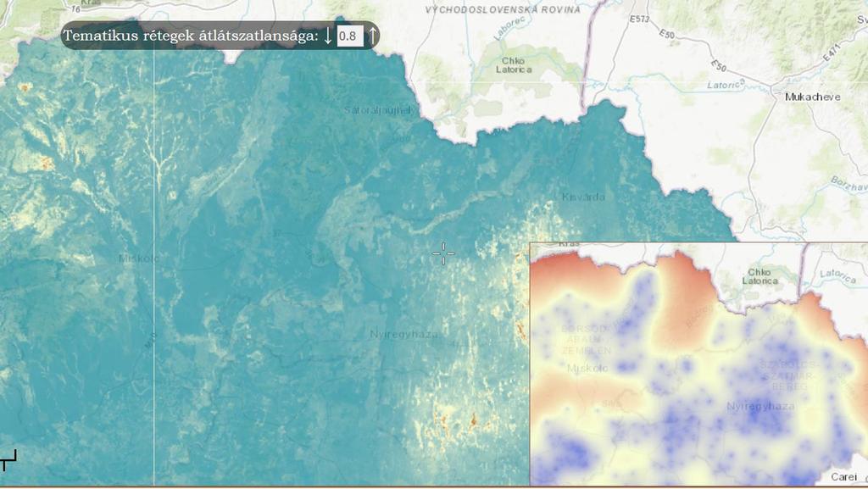This screenshot has width=868, height=489.
Task: Decrease thematic layer opacity with down arrow
Action: [x=328, y=36]
